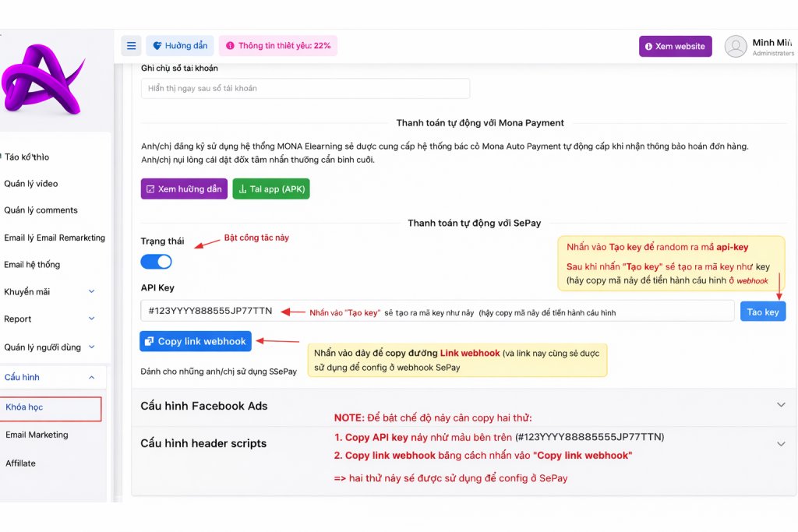
Task: Click Copy link webhook button
Action: click(x=194, y=341)
